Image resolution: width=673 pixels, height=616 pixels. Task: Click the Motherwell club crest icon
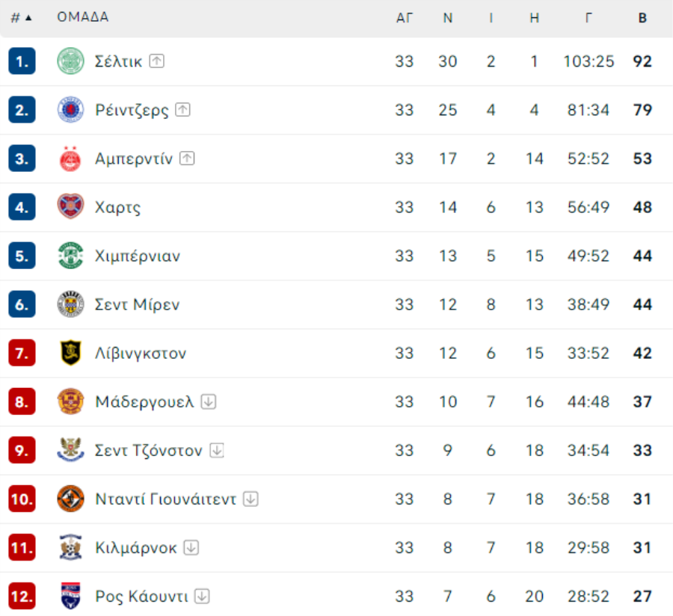71,401
